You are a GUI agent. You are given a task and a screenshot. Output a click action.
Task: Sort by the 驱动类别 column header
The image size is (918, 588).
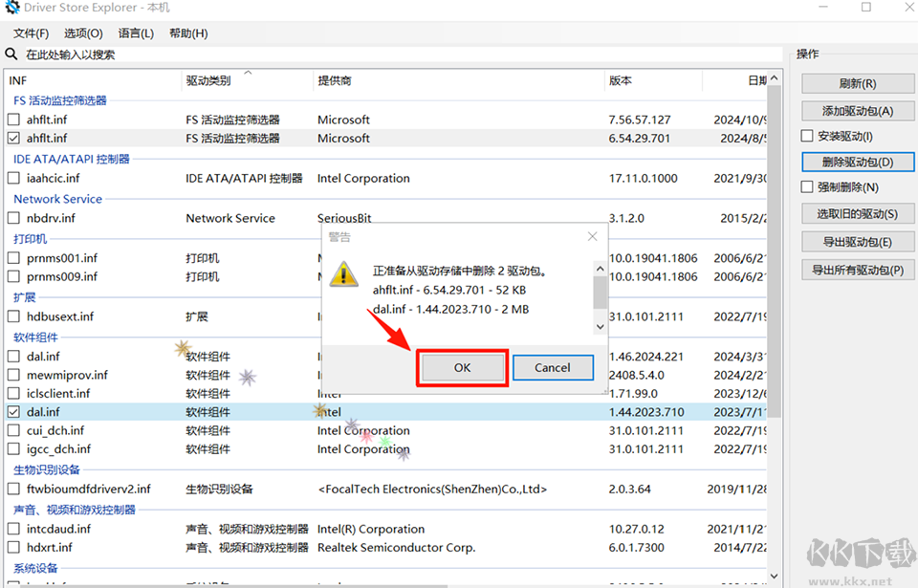click(x=247, y=81)
